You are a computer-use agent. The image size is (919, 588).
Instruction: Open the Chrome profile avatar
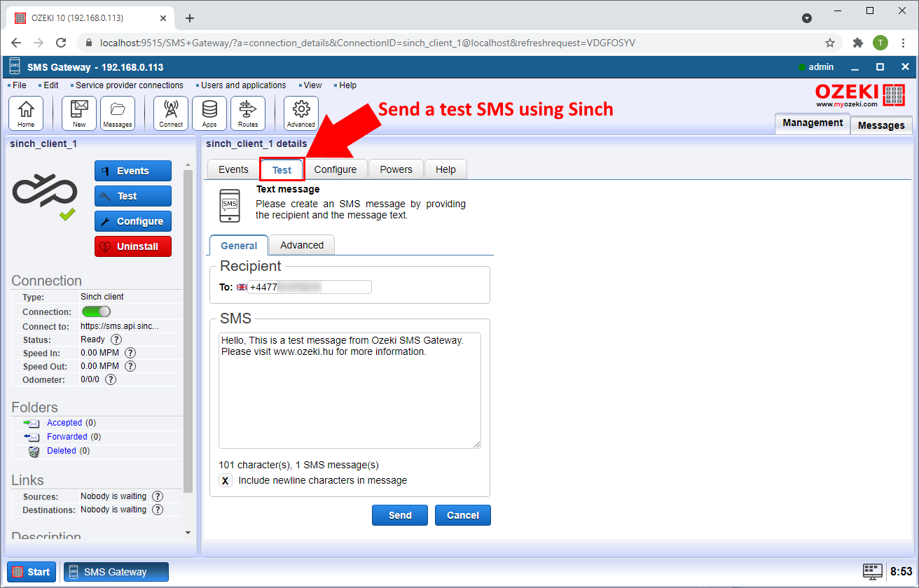(x=880, y=43)
